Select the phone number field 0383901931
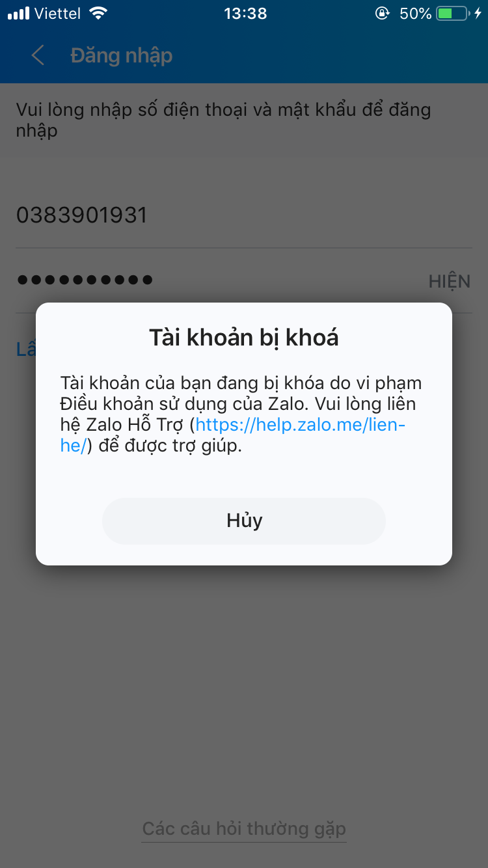 coord(244,215)
